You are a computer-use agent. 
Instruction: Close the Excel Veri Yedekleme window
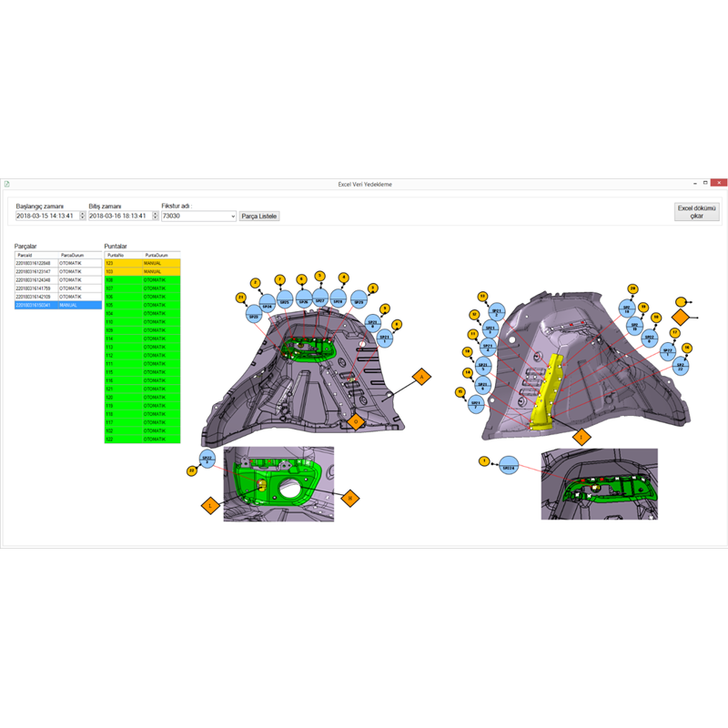click(x=719, y=184)
